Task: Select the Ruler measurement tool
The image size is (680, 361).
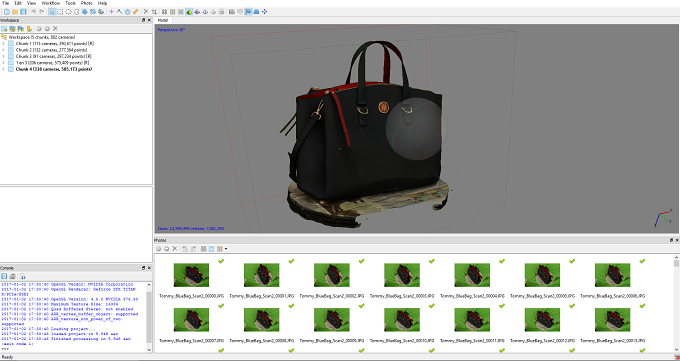Action: (x=135, y=12)
